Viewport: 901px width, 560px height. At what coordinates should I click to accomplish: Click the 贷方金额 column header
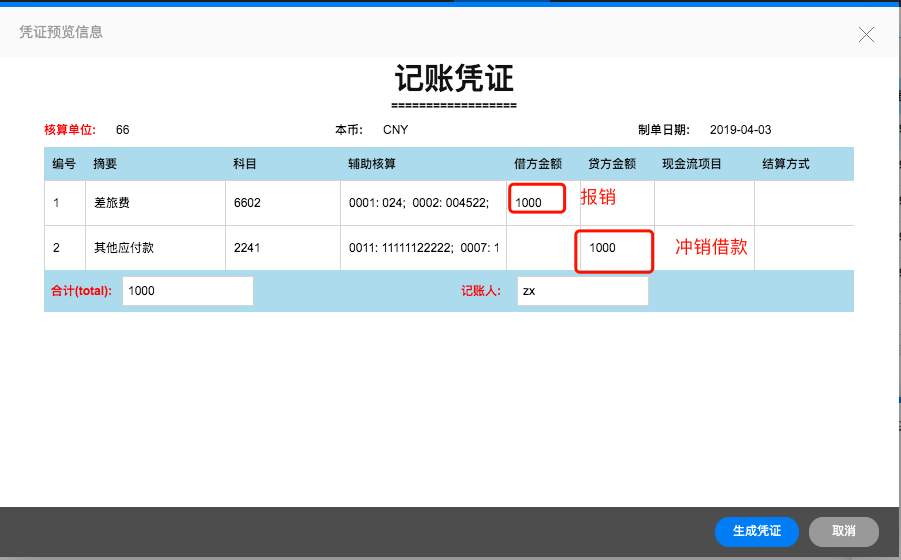(612, 164)
